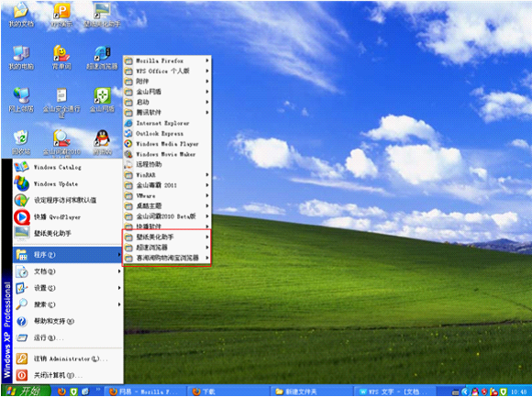532x397 pixels.
Task: Expand the 启动 startup folder
Action: (167, 102)
